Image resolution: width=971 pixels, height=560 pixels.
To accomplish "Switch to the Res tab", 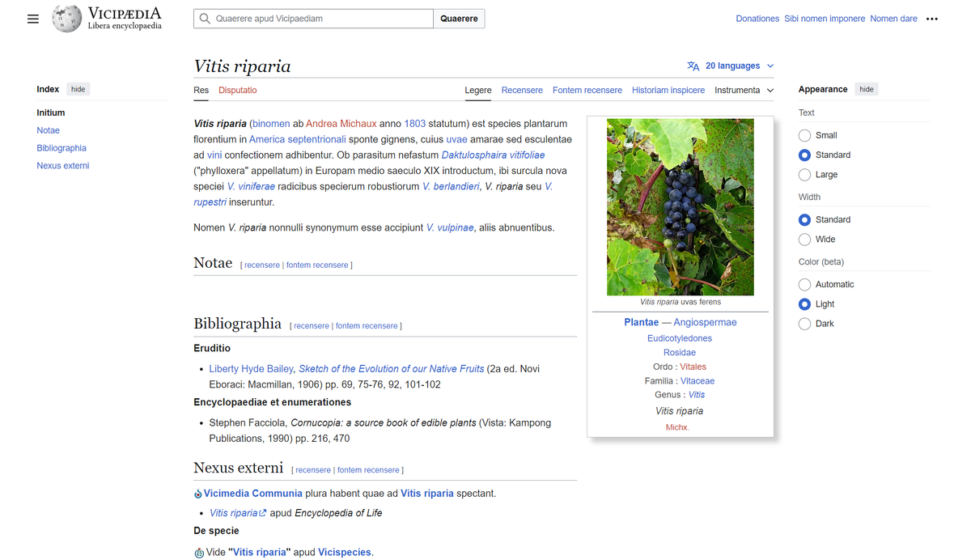I will (201, 91).
